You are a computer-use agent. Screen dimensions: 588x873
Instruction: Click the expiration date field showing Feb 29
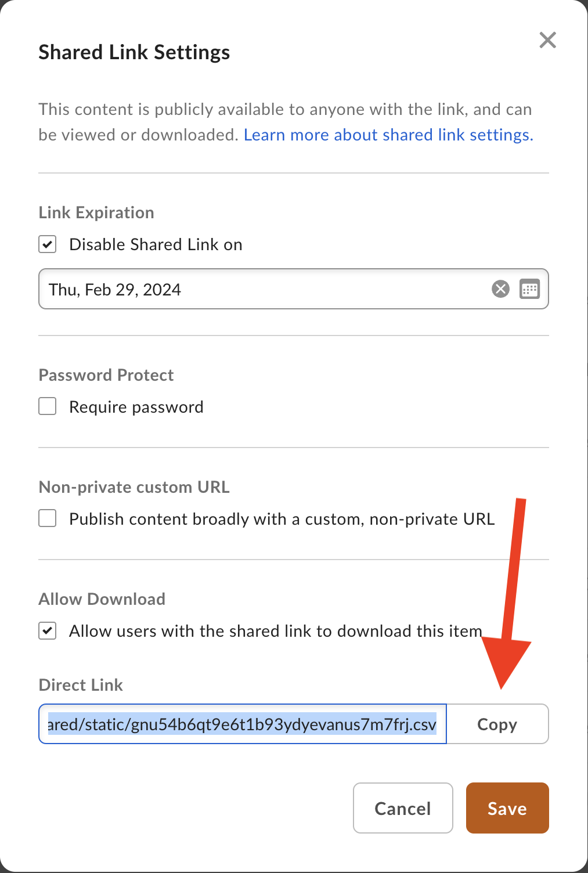point(261,289)
